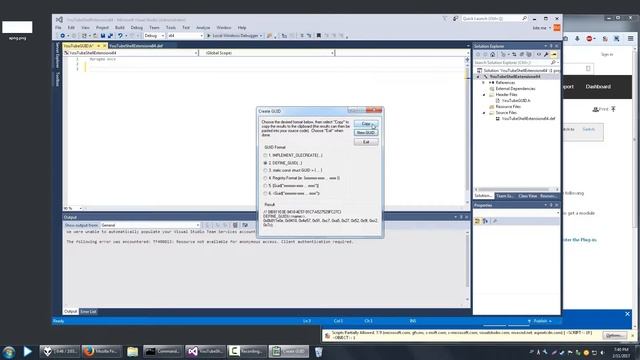Select YouTubeShellExtension64.def in Solution Explorer
The width and height of the screenshot is (640, 360).
pos(528,119)
